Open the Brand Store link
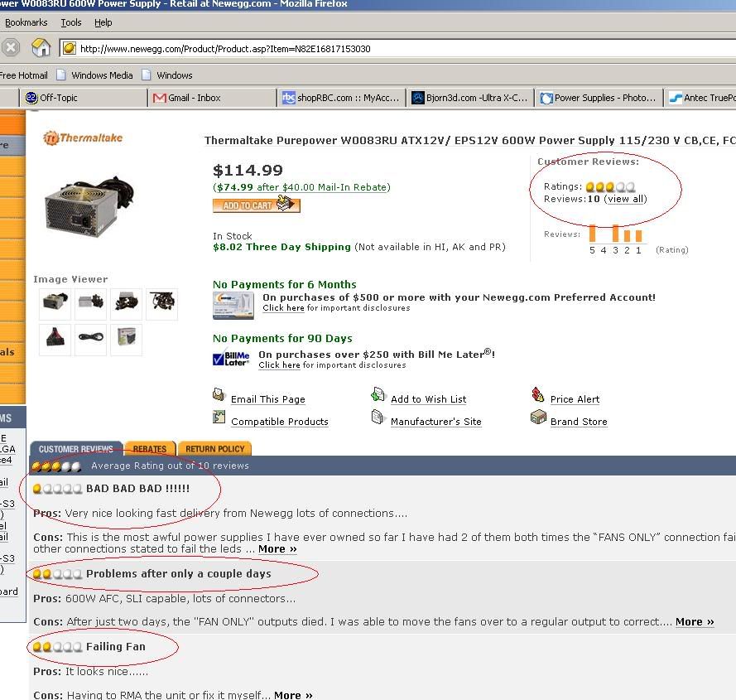 (579, 422)
